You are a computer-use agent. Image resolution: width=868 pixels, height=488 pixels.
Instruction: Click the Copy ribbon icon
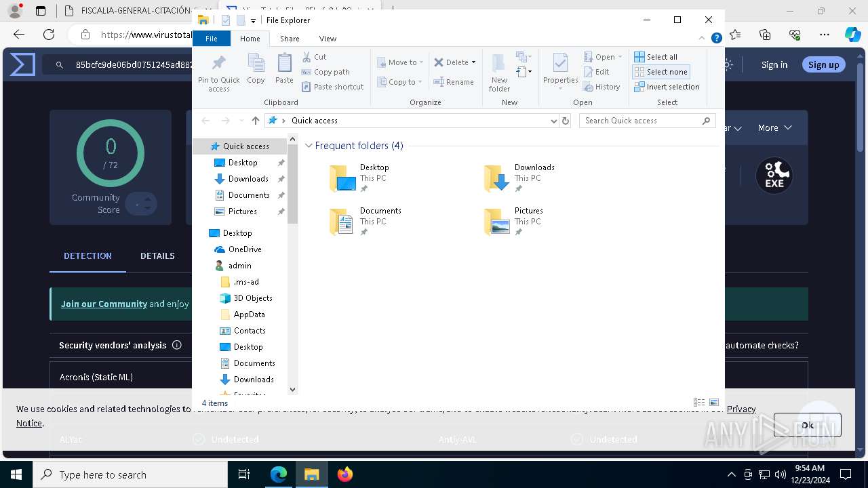pyautogui.click(x=256, y=68)
